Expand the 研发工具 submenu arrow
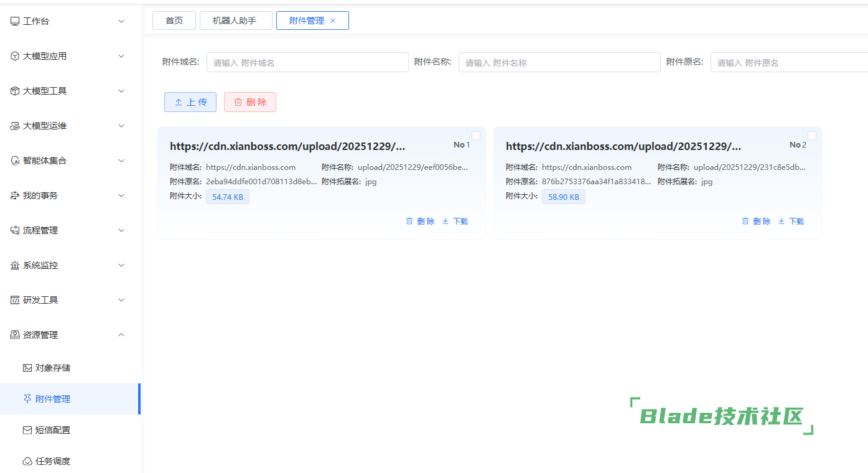The width and height of the screenshot is (868, 473). 121,300
